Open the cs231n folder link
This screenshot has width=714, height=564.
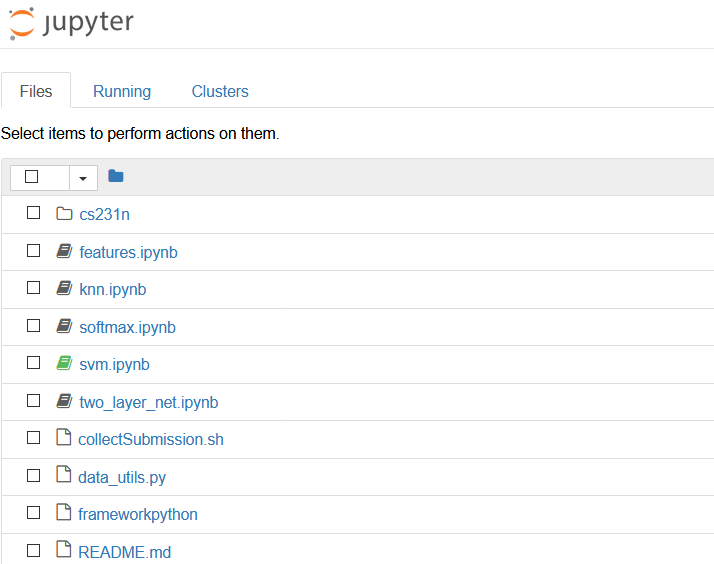click(x=105, y=214)
